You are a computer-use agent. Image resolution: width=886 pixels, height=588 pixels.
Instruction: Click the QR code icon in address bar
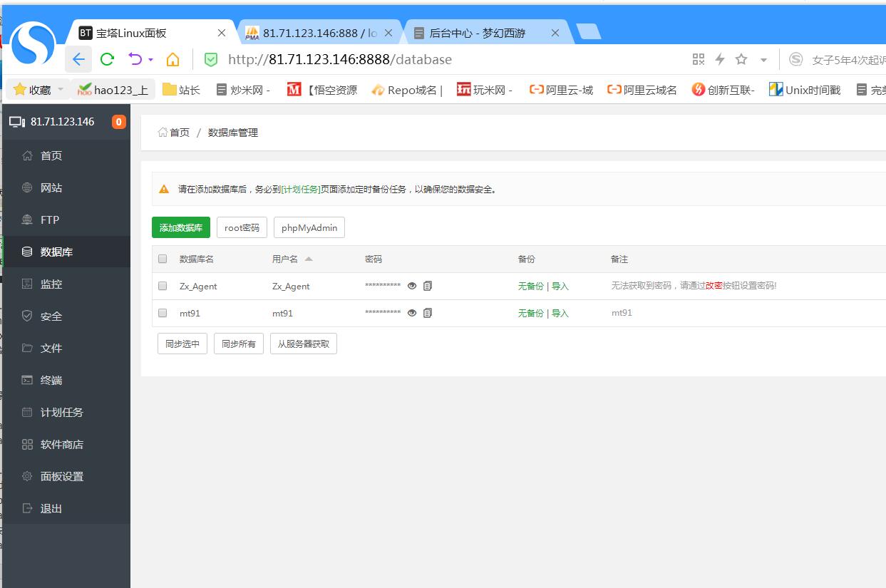point(699,59)
